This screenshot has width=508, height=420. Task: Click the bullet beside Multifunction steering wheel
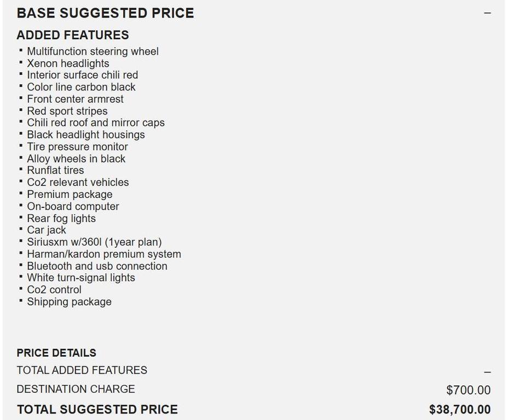pyautogui.click(x=22, y=50)
